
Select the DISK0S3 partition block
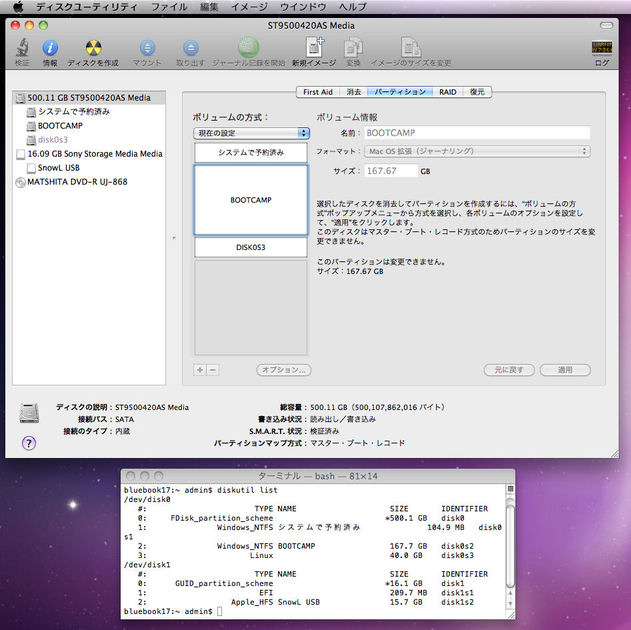click(251, 247)
